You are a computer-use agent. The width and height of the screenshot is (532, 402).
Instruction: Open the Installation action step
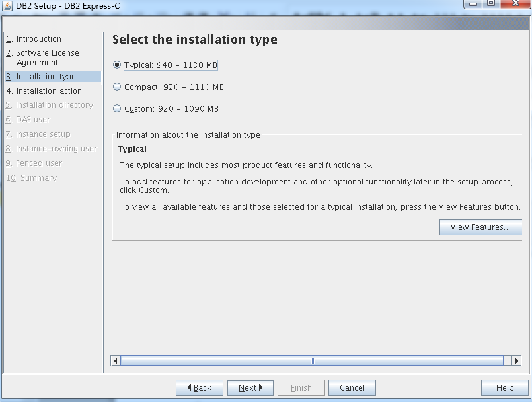pos(44,91)
